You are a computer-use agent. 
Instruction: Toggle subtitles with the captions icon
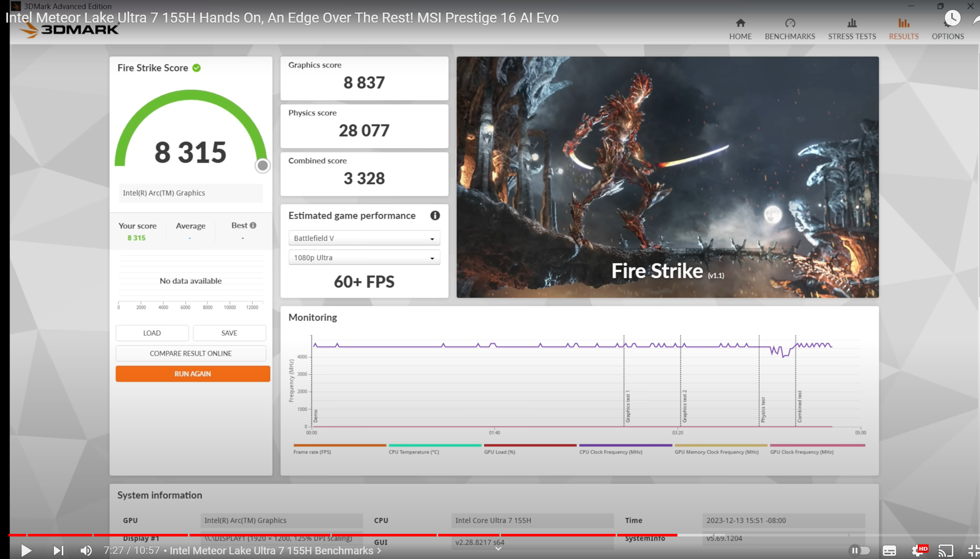click(889, 551)
